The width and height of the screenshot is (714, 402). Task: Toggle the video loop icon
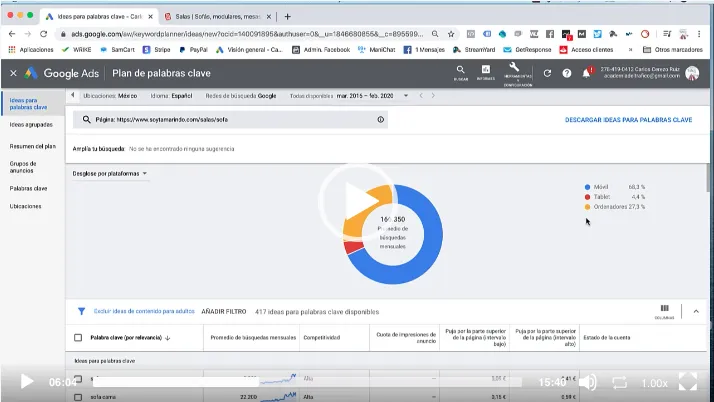pos(619,382)
